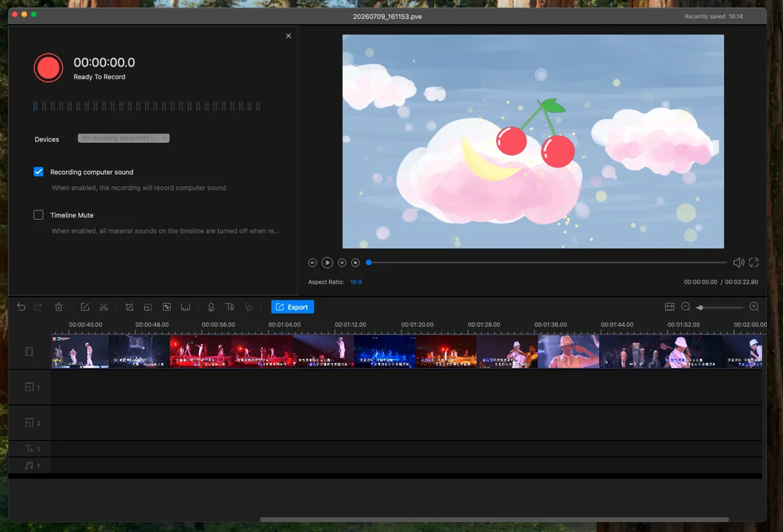Image resolution: width=783 pixels, height=532 pixels.
Task: Click the fit timeline to window icon
Action: point(669,307)
